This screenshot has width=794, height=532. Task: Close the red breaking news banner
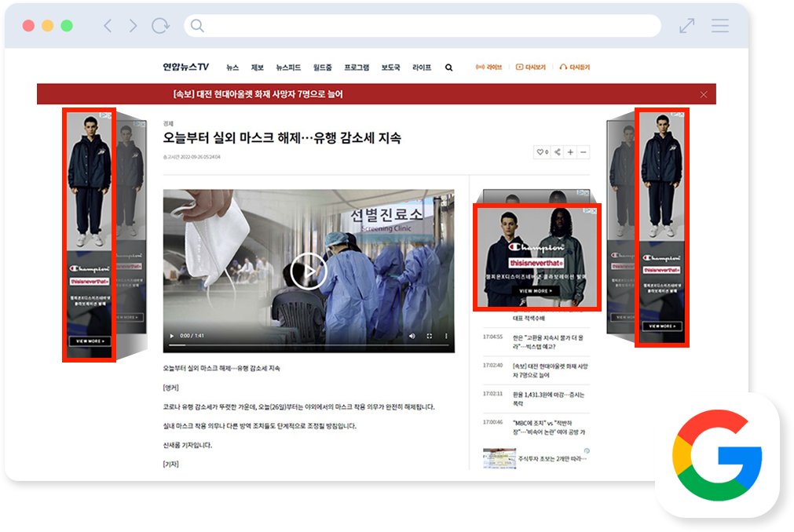(x=704, y=94)
